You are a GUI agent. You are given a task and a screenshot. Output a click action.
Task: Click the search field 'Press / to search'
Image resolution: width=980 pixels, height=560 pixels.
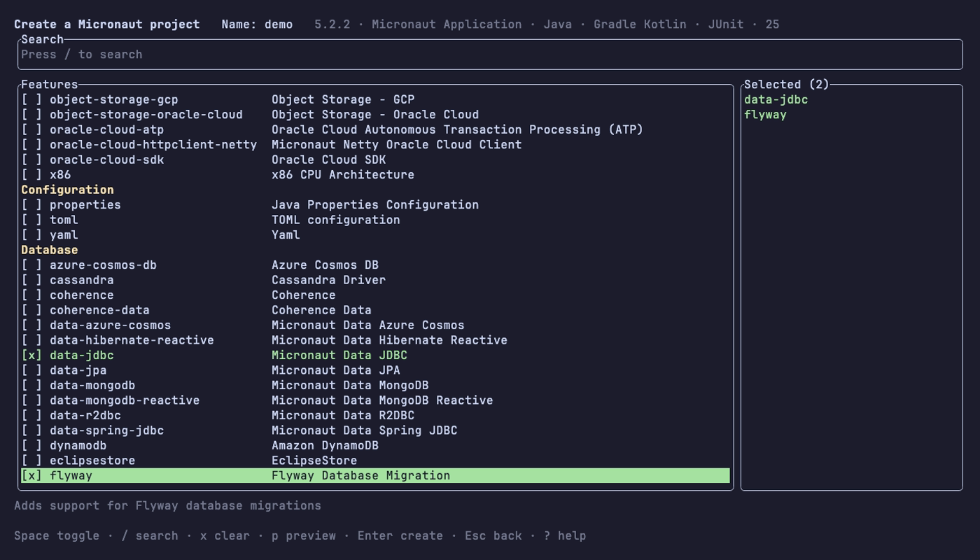(x=490, y=55)
